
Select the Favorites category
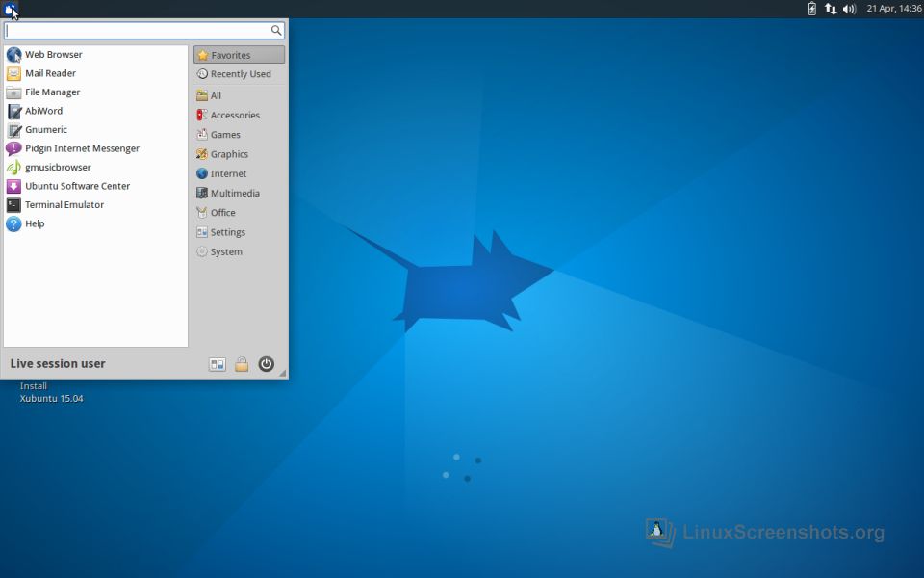point(239,55)
